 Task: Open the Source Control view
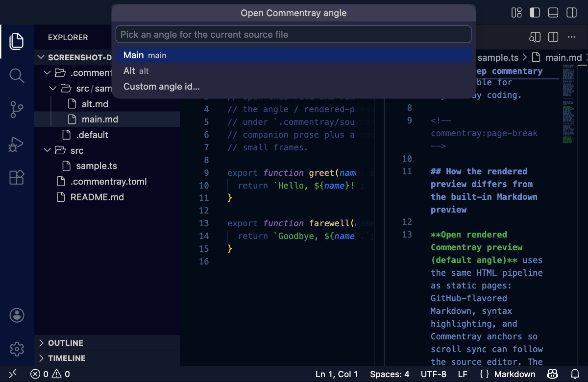(17, 110)
